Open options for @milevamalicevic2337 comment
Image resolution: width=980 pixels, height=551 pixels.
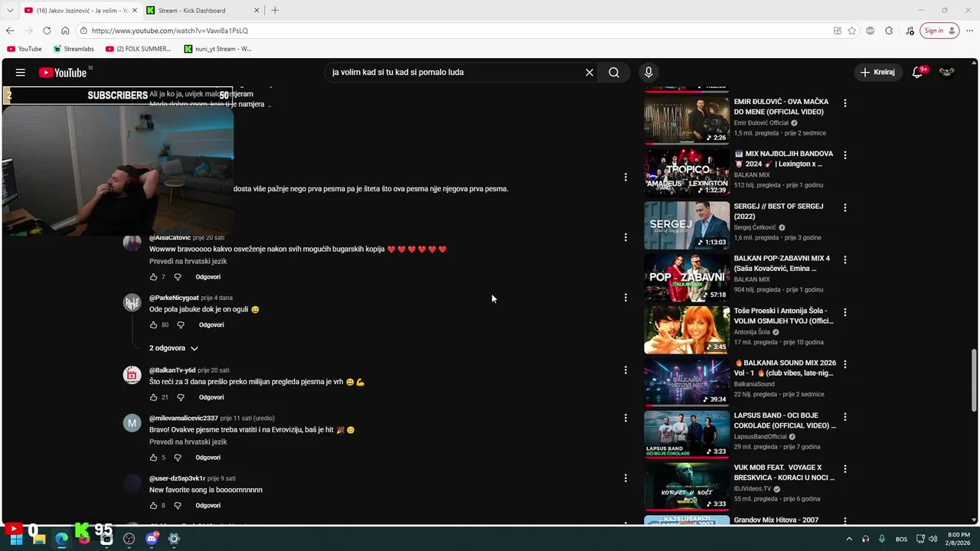[x=626, y=418]
